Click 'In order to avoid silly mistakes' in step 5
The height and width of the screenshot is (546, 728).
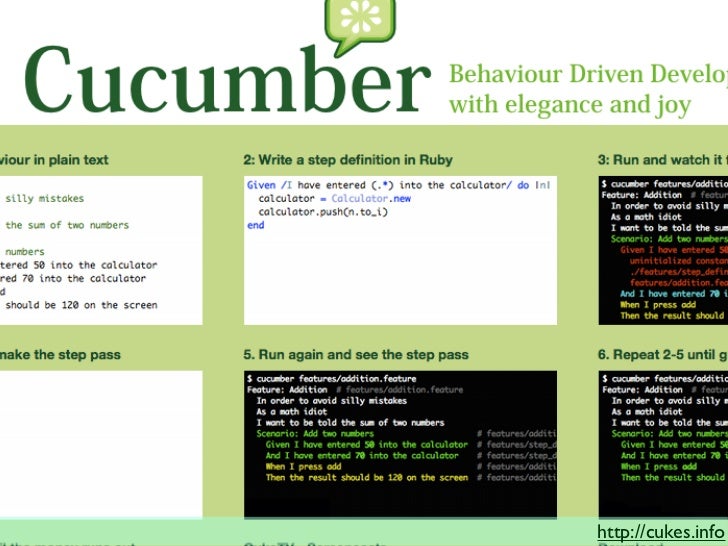click(332, 401)
